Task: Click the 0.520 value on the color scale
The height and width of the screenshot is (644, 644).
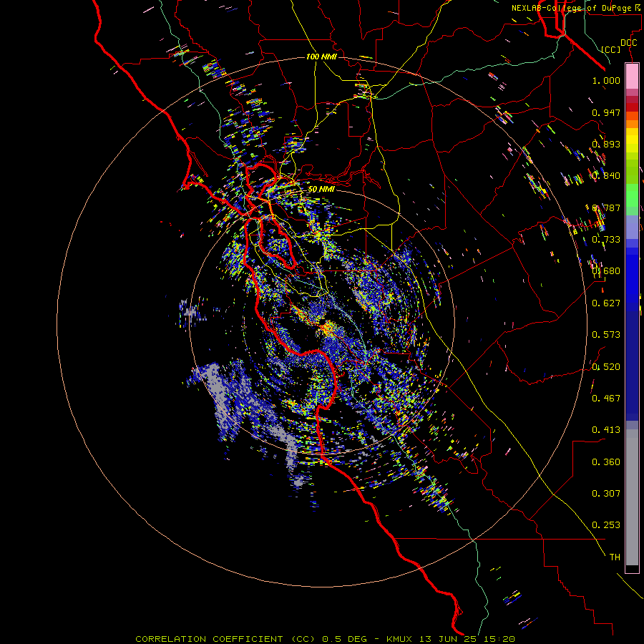Action: (x=606, y=366)
